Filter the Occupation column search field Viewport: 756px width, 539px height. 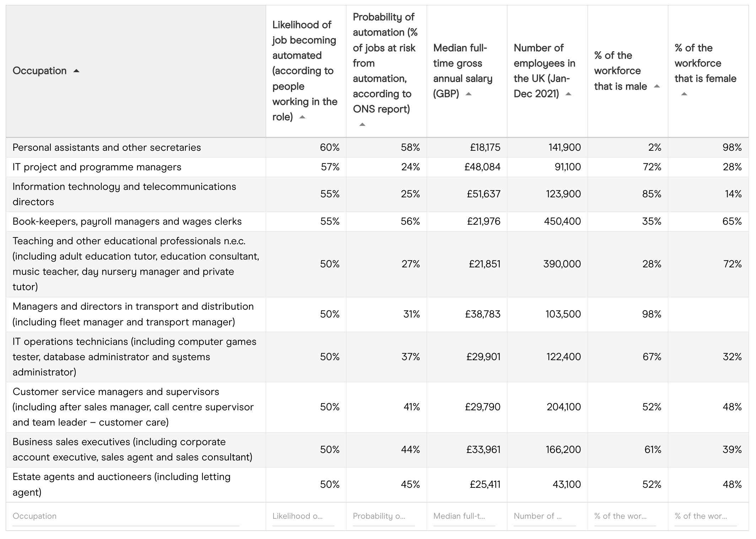[126, 516]
